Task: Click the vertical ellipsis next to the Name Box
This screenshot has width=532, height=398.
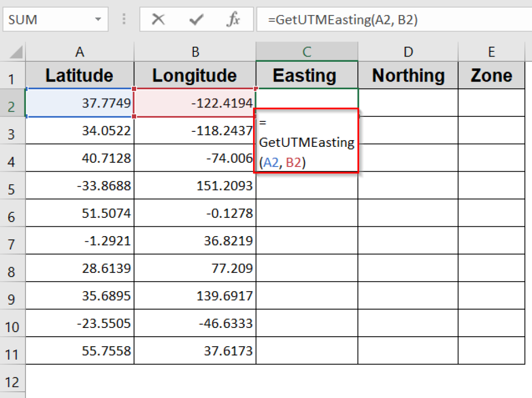Action: tap(124, 20)
